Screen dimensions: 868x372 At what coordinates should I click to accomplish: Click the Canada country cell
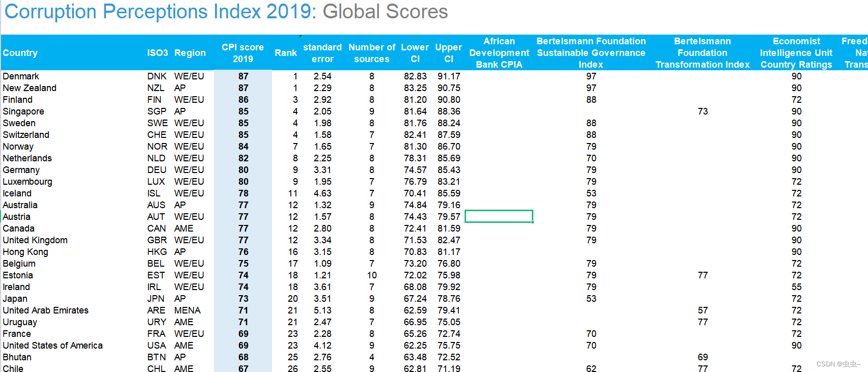pyautogui.click(x=19, y=228)
